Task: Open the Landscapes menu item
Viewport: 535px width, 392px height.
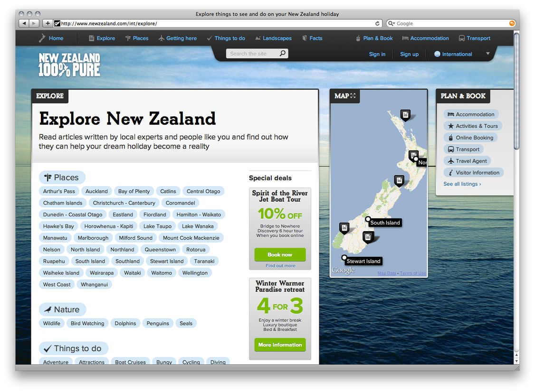Action: 273,38
